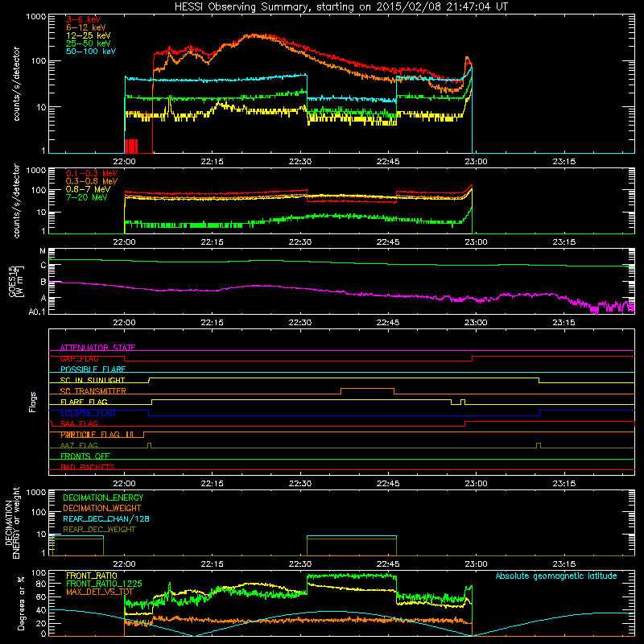The width and height of the screenshot is (644, 644).
Task: Select the 23:15 tick under the decimation panel
Action: pos(564,564)
